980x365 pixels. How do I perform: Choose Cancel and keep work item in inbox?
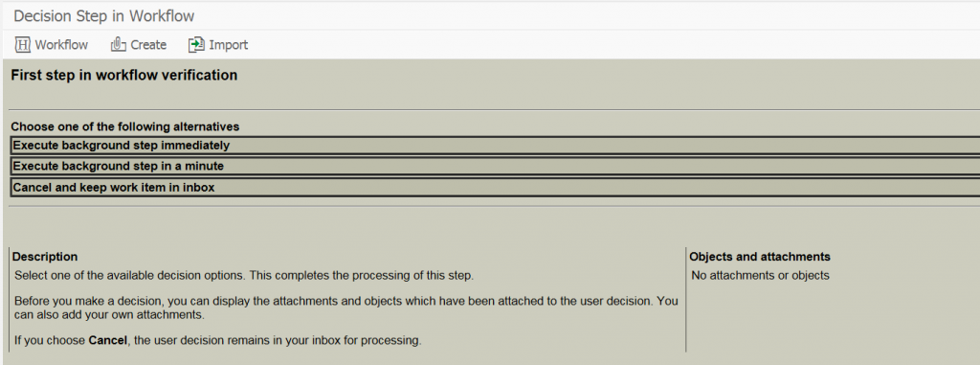pyautogui.click(x=495, y=187)
